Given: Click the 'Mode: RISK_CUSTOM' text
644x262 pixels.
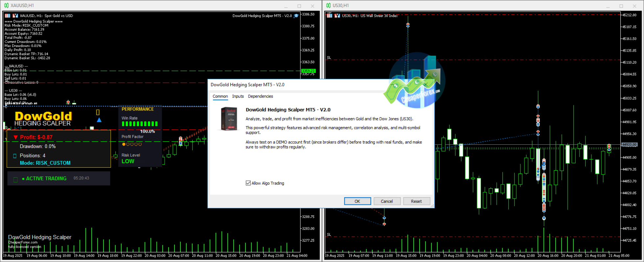Looking at the screenshot, I should [45, 163].
